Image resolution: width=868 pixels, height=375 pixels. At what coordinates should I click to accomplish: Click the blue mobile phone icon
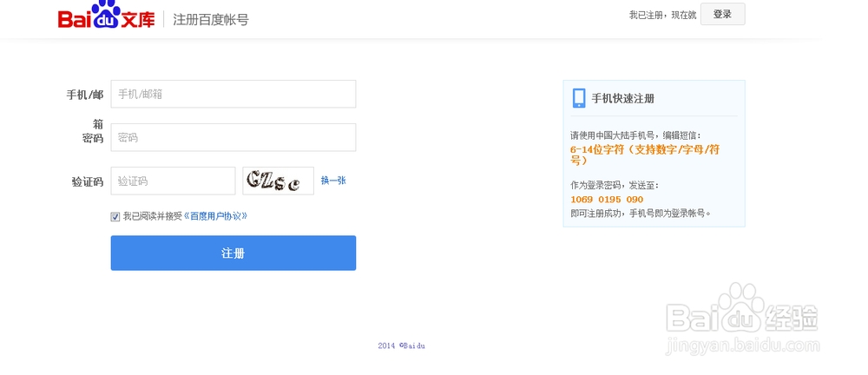[x=579, y=98]
